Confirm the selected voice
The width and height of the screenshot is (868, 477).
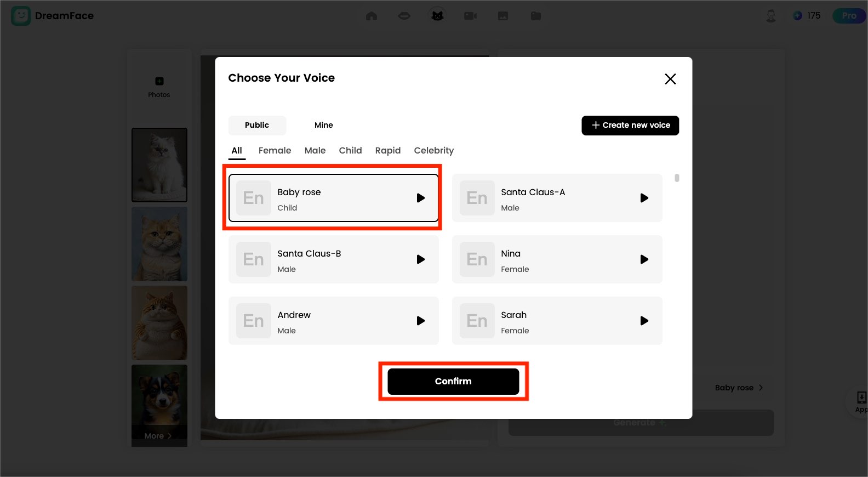pyautogui.click(x=453, y=381)
